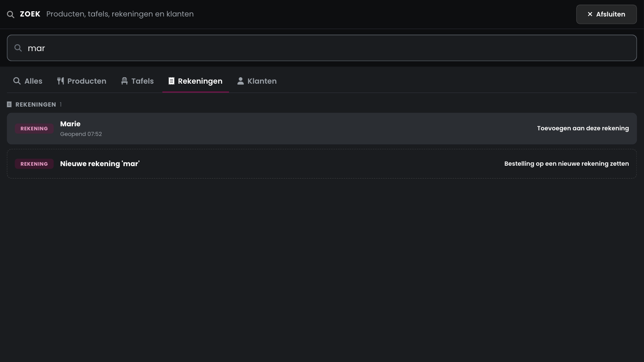Viewport: 644px width, 362px height.
Task: Click the ZOEK header magnifier icon
Action: click(10, 14)
